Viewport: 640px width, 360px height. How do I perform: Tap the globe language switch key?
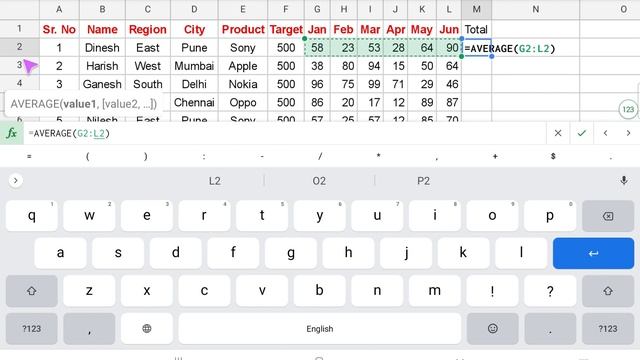pyautogui.click(x=147, y=329)
